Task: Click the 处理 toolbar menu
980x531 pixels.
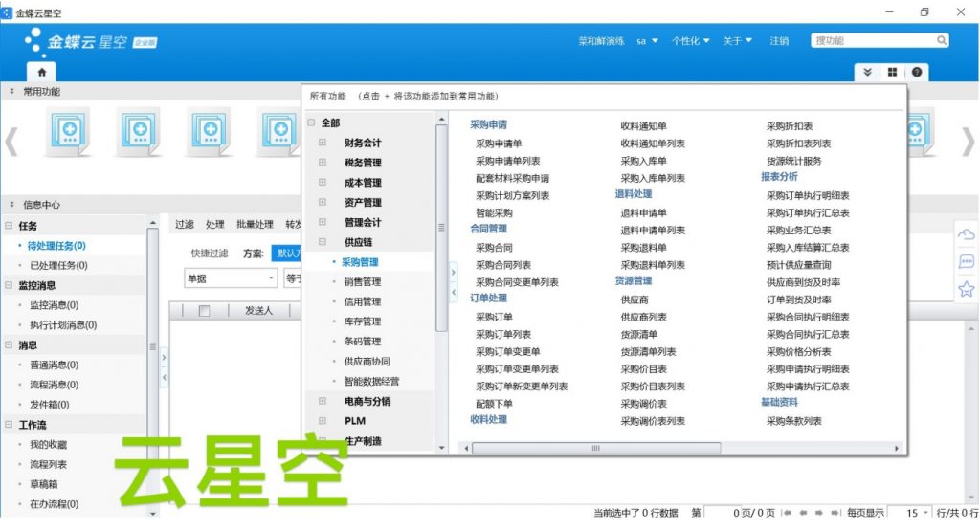Action: coord(214,224)
